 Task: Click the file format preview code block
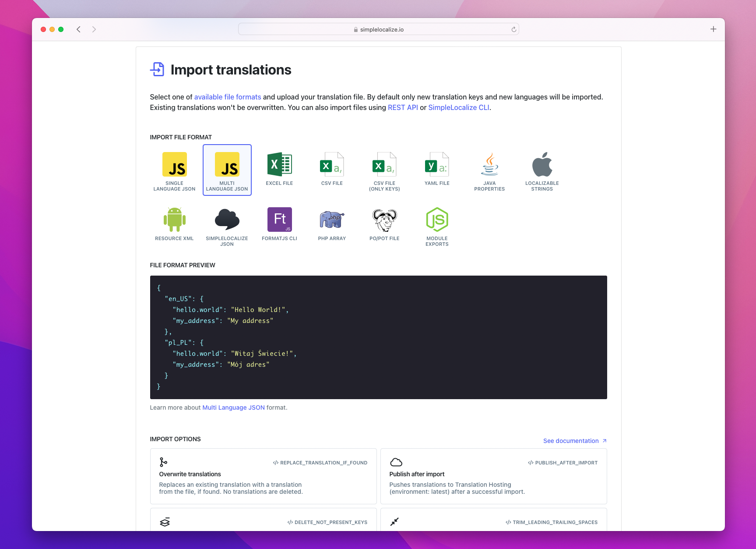[x=378, y=337]
